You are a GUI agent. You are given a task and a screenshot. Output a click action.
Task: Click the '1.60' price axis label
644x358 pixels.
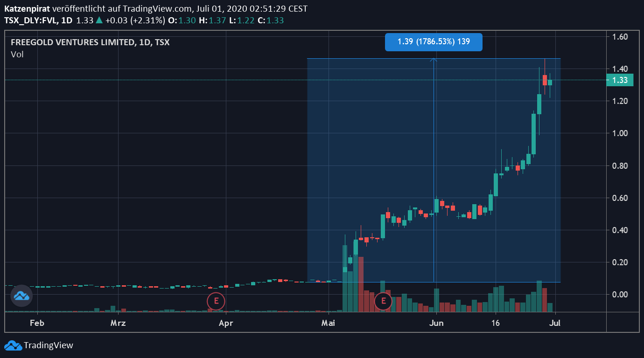[620, 37]
